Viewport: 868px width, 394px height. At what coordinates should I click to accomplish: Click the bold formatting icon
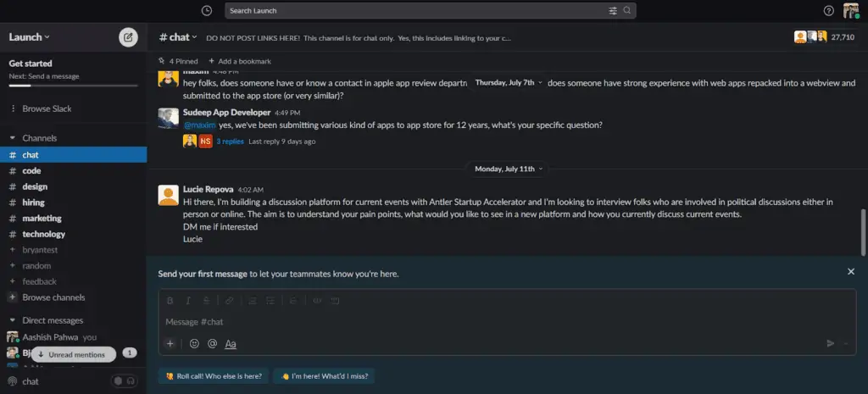click(170, 300)
